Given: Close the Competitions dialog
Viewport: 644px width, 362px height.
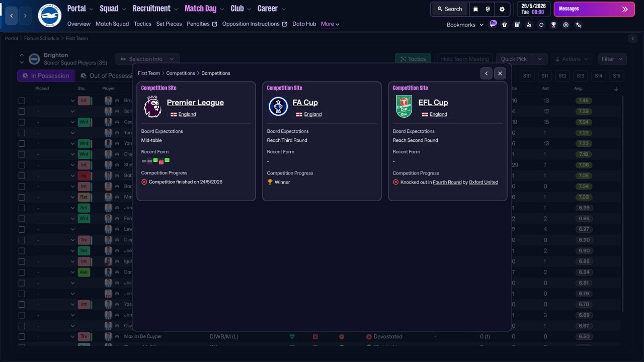Looking at the screenshot, I should click(500, 73).
